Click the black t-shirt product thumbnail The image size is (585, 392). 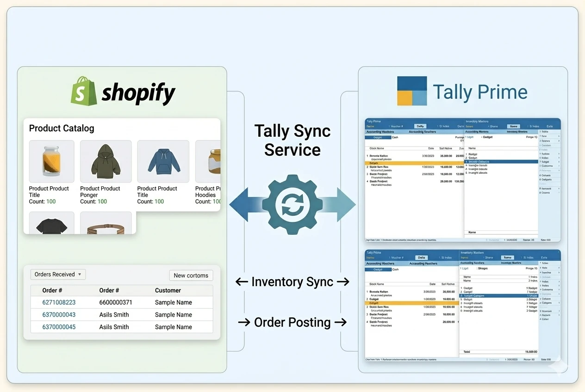[51, 225]
